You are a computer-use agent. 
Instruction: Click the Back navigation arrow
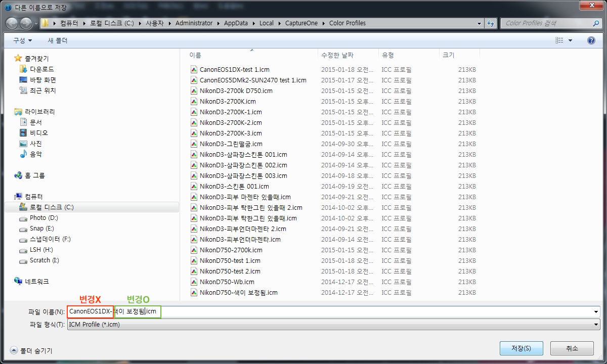[x=12, y=23]
